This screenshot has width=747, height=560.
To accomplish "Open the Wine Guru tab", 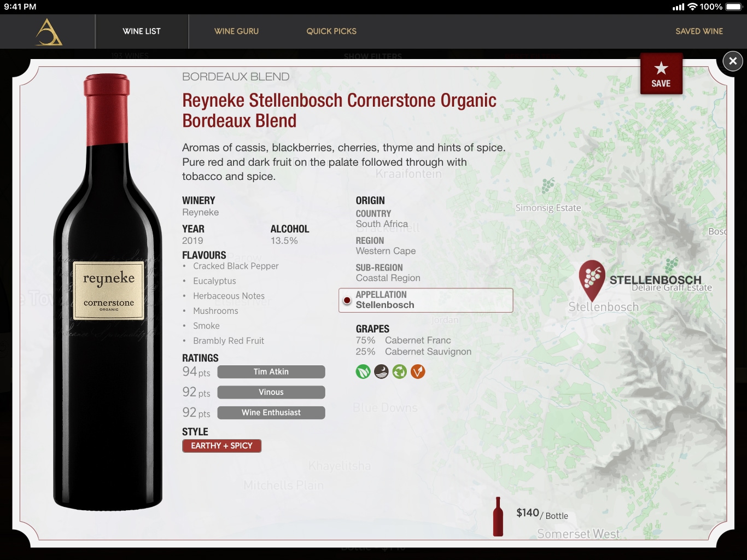I will tap(236, 31).
